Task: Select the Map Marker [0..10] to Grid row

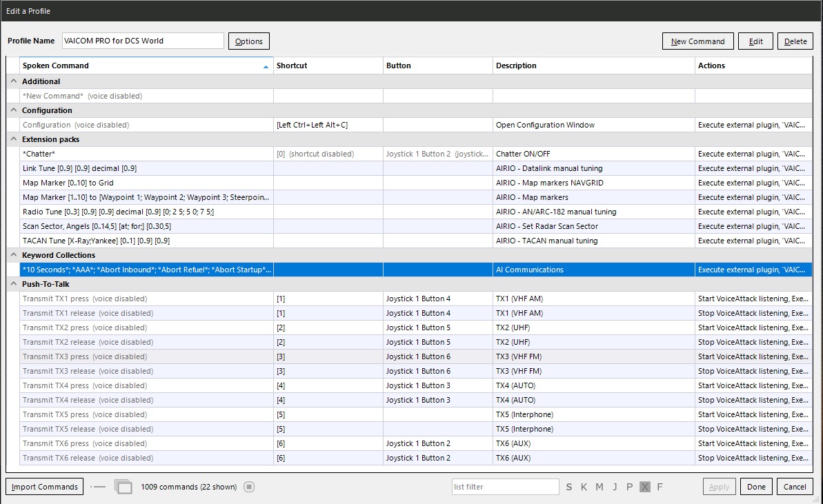Action: tap(416, 183)
